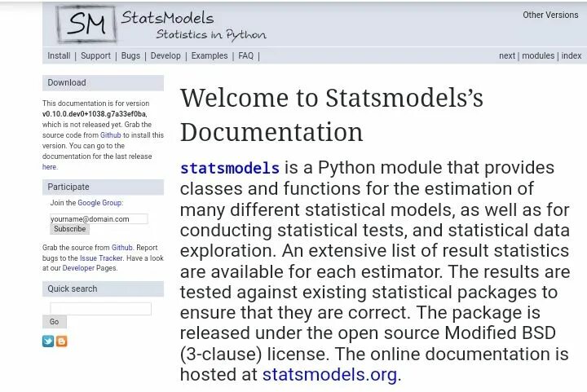Open the Issue Tracker link

point(101,258)
